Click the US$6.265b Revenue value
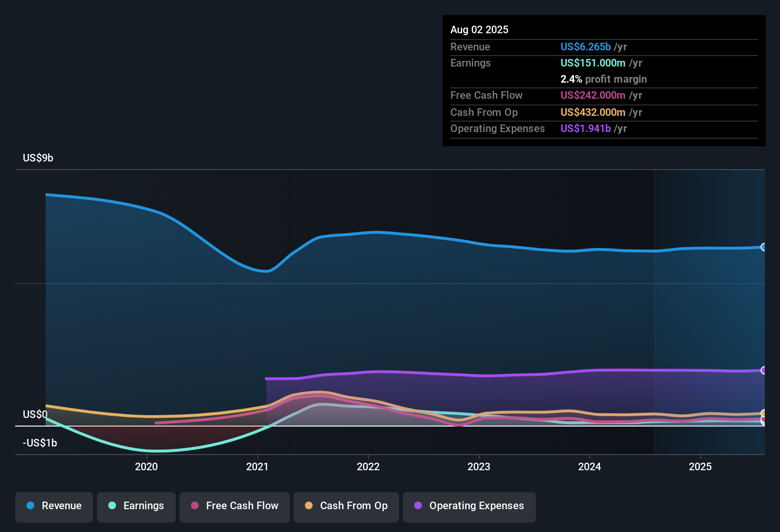 coord(585,47)
